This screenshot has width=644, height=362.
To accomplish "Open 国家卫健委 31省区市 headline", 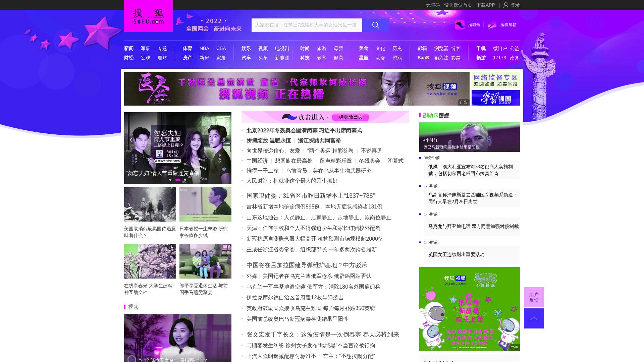I will pos(311,196).
